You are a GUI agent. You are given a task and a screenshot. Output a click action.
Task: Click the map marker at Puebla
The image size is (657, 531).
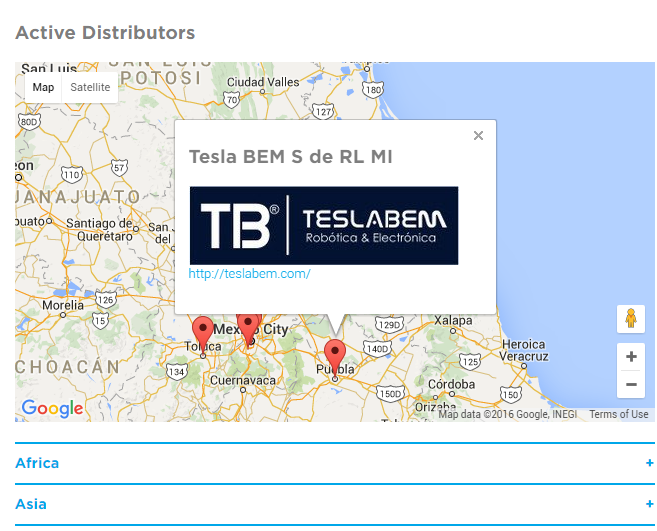(335, 357)
